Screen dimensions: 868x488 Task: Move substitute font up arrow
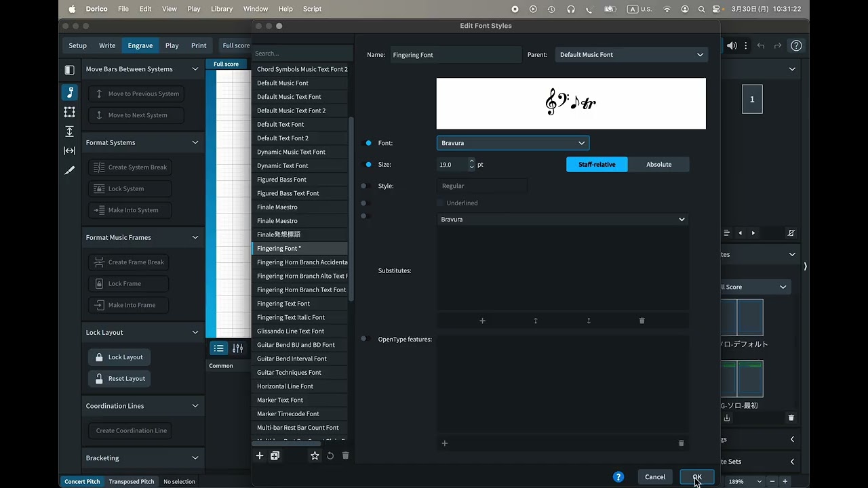click(535, 321)
